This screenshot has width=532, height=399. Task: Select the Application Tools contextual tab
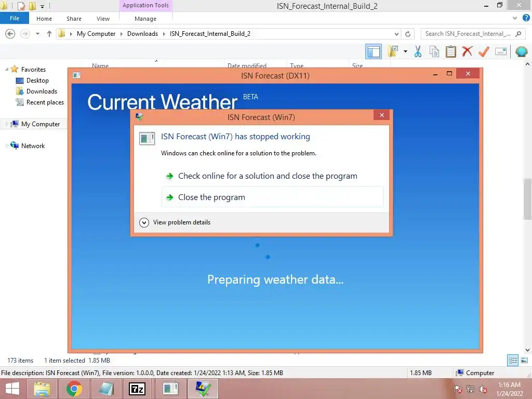click(145, 5)
